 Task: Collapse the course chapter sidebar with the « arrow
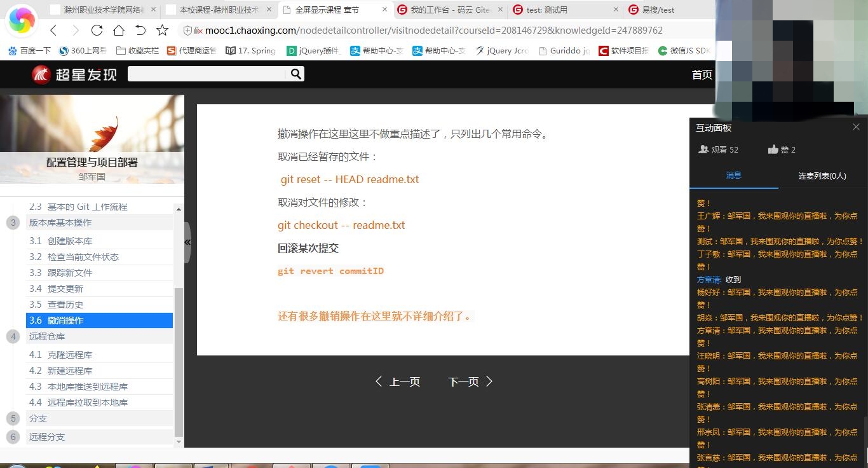pos(187,242)
